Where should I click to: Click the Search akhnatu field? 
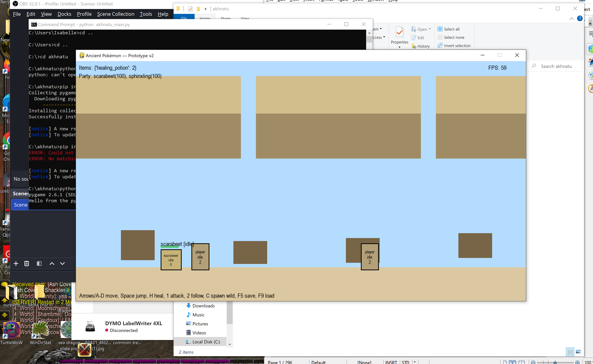(556, 66)
